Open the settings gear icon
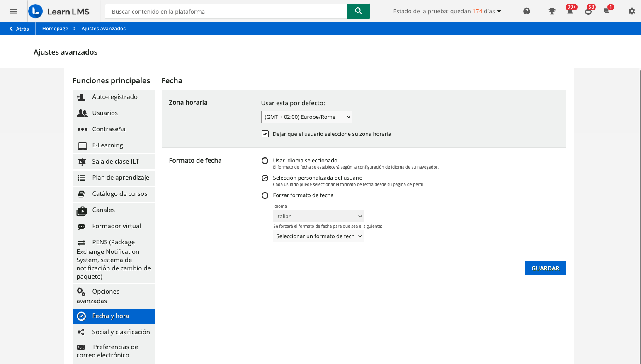This screenshot has width=641, height=364. 631,11
